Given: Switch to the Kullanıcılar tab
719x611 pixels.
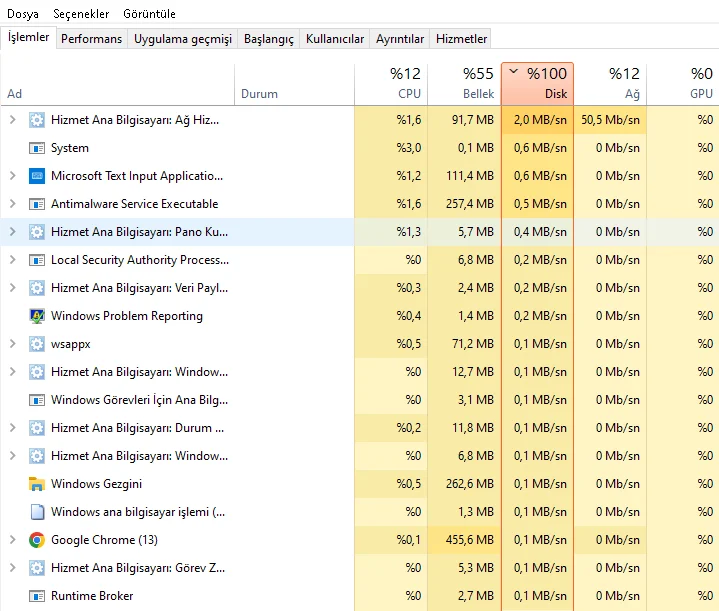Looking at the screenshot, I should coord(335,39).
